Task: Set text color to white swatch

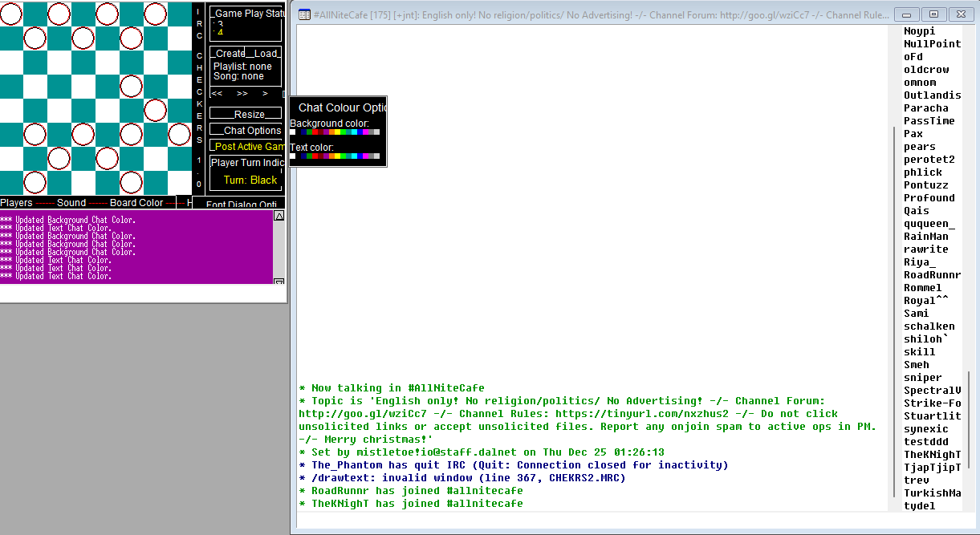Action: [x=292, y=156]
